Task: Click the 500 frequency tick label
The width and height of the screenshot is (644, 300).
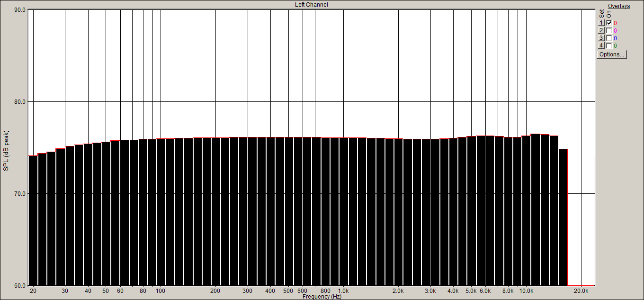Action: click(288, 291)
